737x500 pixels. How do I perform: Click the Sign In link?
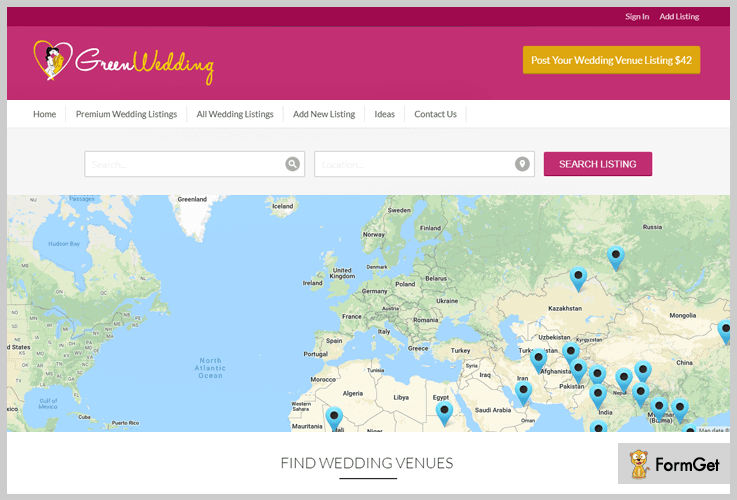coord(637,16)
